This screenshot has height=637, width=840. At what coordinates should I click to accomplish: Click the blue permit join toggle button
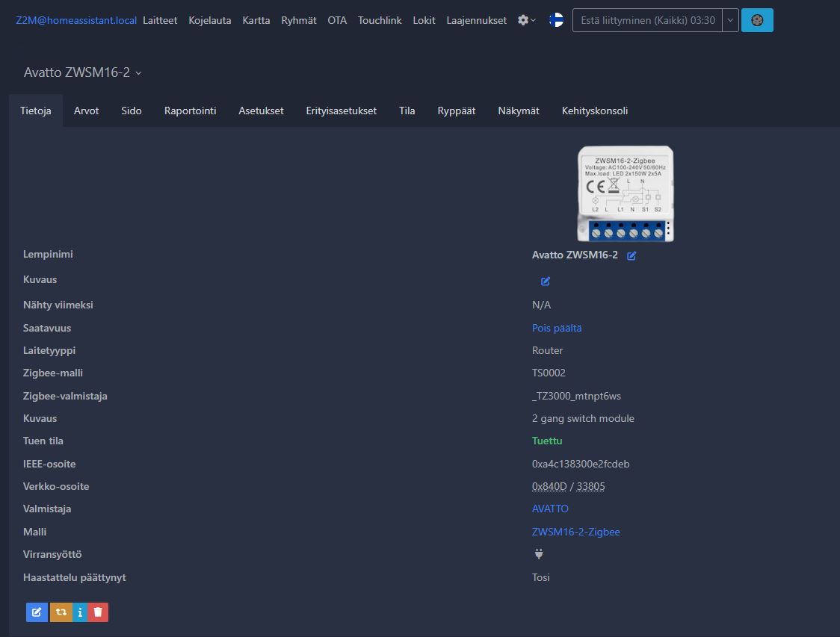757,20
